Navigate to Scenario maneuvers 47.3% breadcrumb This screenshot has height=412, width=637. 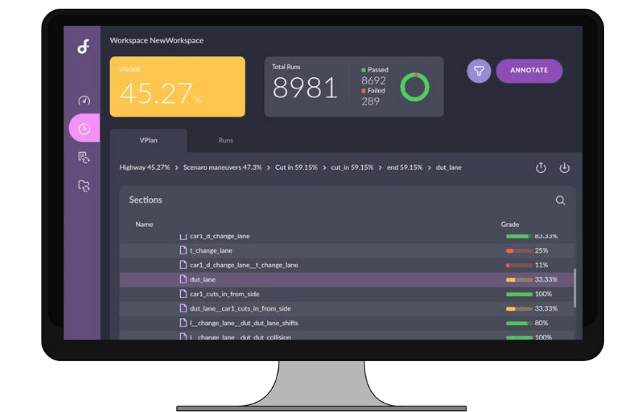(221, 168)
